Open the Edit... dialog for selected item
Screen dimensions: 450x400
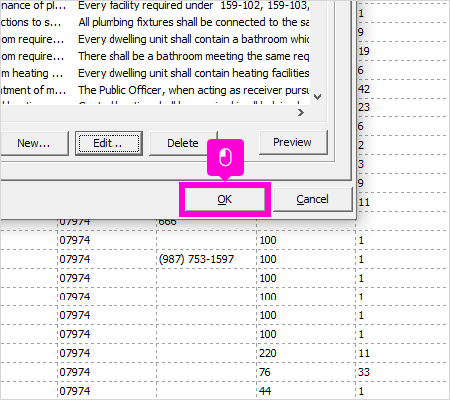click(109, 143)
